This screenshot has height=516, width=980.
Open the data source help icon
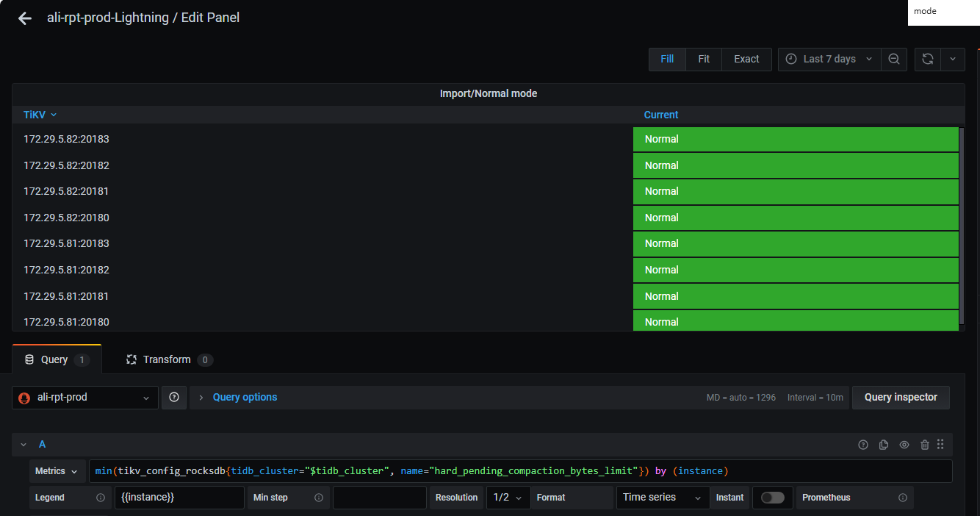[174, 397]
